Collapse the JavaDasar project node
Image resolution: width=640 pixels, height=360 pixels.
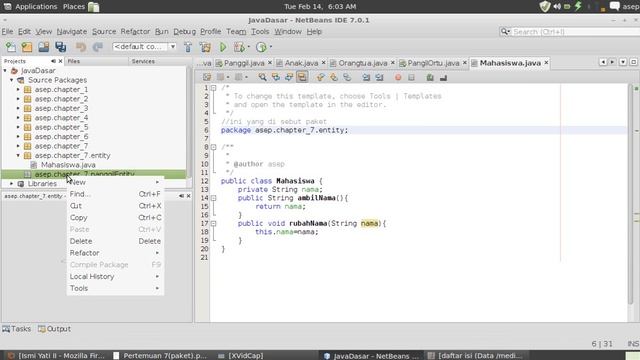(5, 71)
